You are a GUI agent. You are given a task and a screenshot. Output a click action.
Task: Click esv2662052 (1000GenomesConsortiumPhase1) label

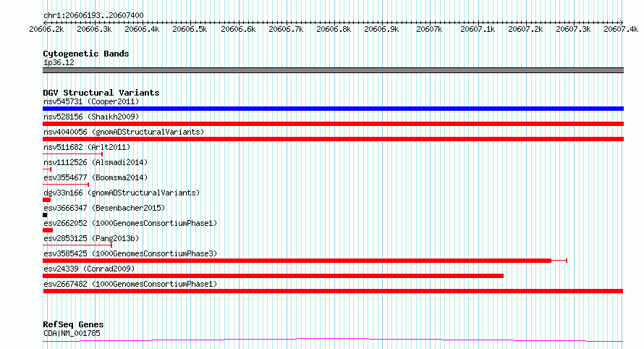[x=130, y=223]
